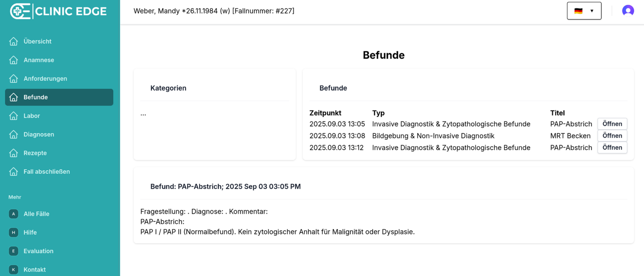Screen dimensions: 644x276
Task: Click the home icon next to Labor
Action: (x=14, y=116)
